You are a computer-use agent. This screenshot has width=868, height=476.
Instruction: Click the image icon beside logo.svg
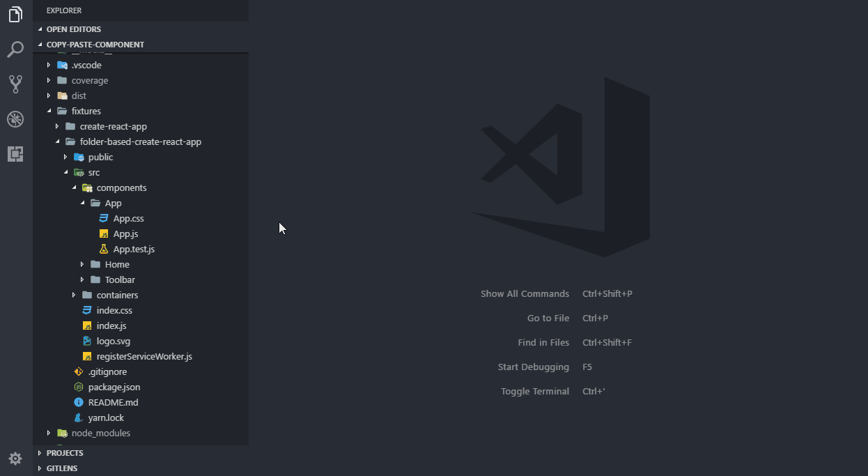87,341
